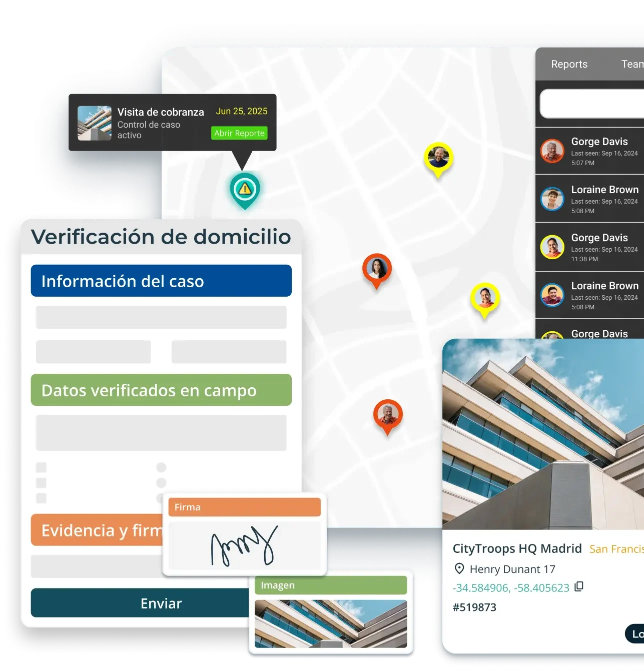Click Gorge Davis avatar seen at 5:07 PM
The height and width of the screenshot is (670, 644).
[x=552, y=151]
